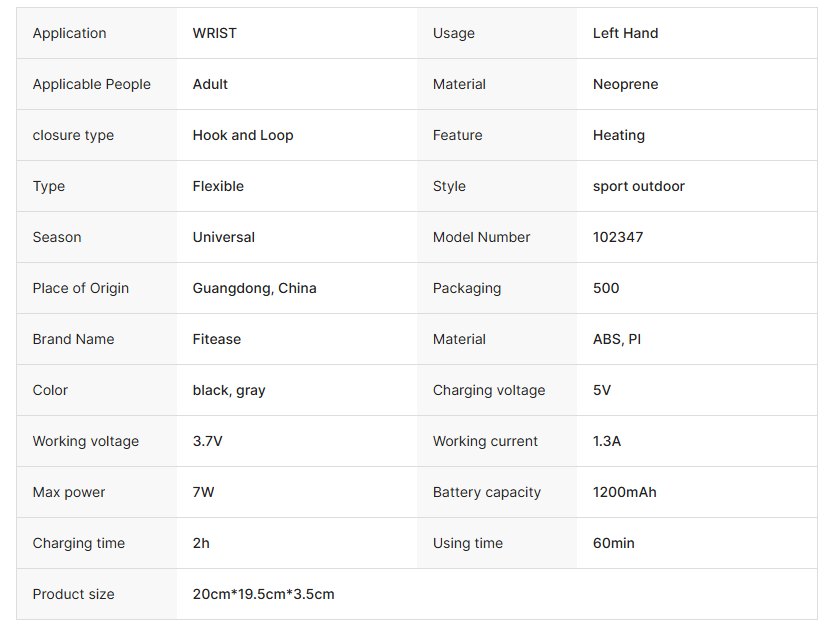Click the 7W max power value
824x626 pixels.
[x=203, y=492]
